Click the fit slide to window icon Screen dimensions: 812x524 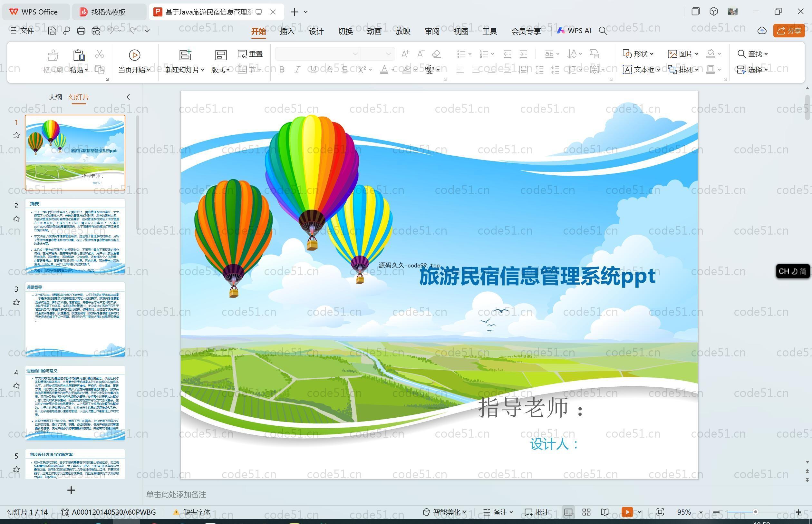pos(660,512)
